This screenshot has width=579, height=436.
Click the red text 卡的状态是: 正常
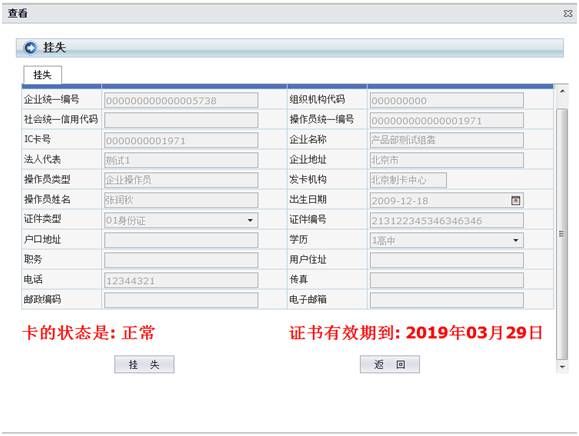pos(89,333)
